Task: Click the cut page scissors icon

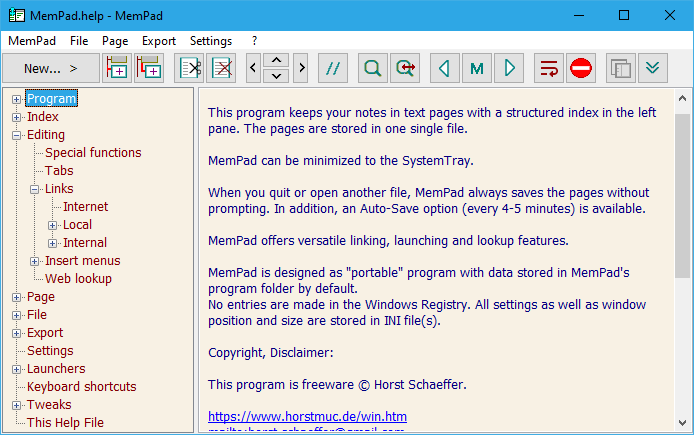Action: click(x=189, y=68)
